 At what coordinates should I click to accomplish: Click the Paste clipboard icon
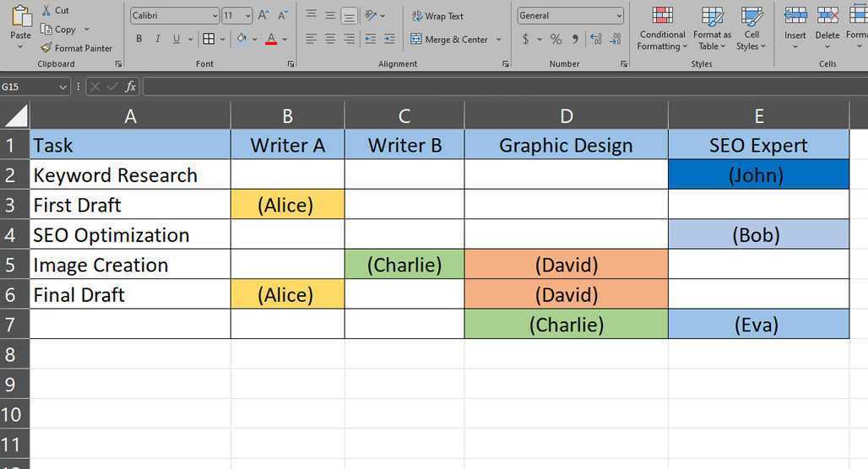tap(21, 15)
